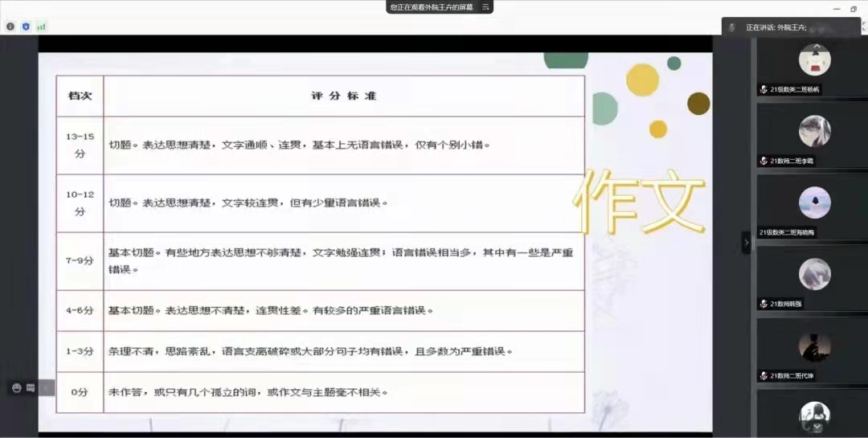868x438 pixels.
Task: Click the avatar of 21数师韩强
Action: pos(814,274)
